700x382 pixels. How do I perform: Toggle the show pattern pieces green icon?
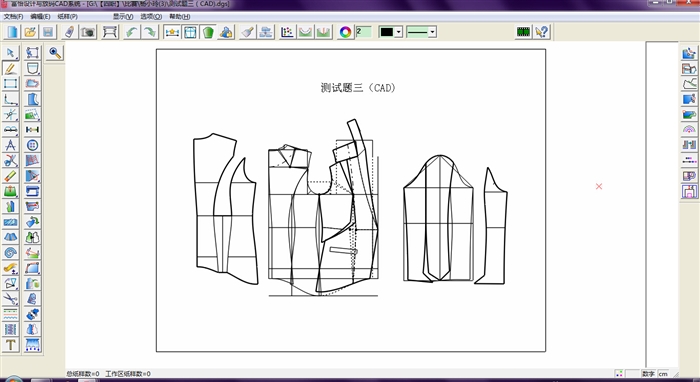coord(208,32)
